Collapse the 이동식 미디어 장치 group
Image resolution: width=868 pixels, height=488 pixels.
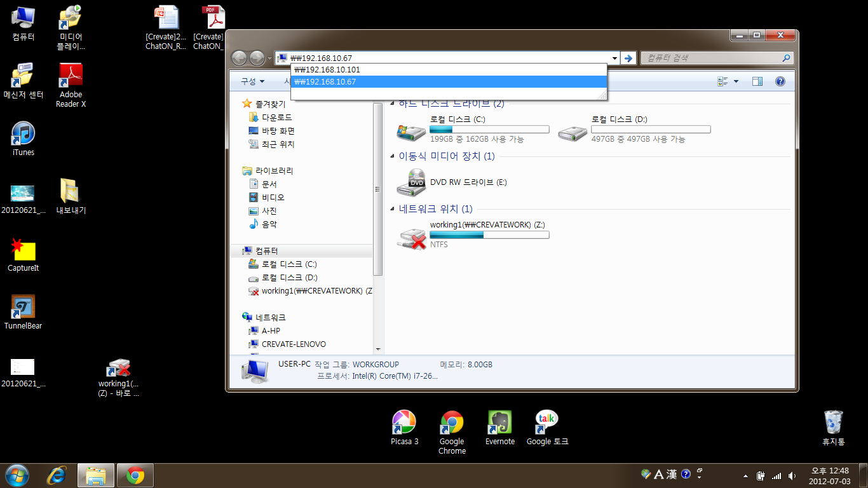pos(392,156)
